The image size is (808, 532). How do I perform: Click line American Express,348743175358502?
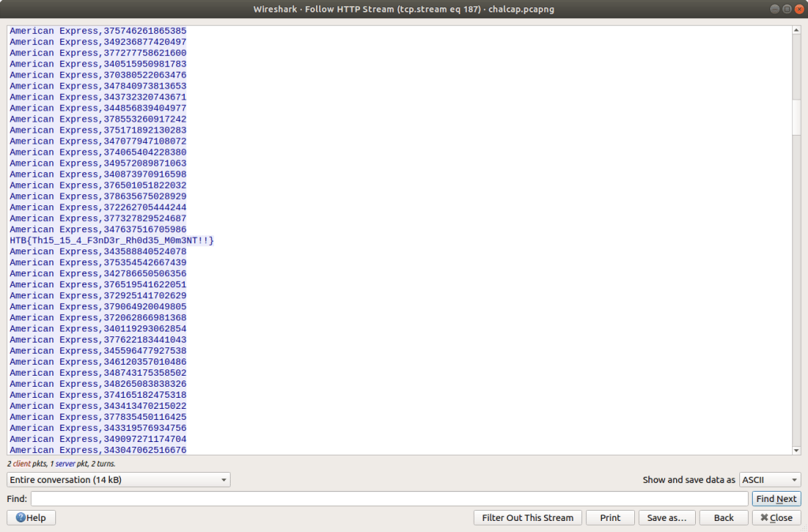[98, 373]
